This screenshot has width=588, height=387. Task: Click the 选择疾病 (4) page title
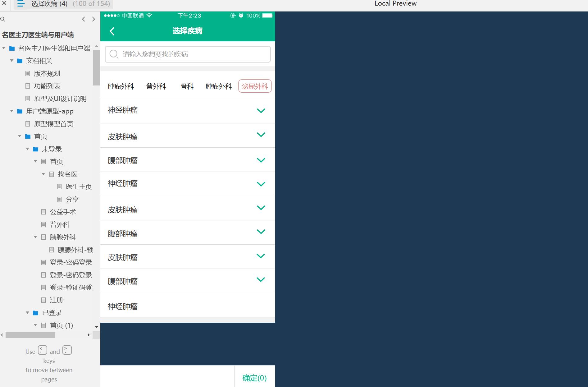[x=49, y=4]
